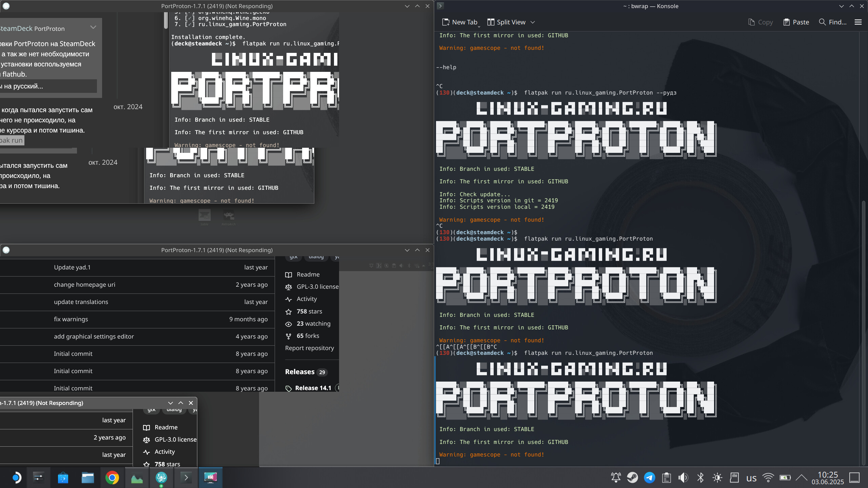Open the Split View dropdown chevron
Image resolution: width=868 pixels, height=488 pixels.
[x=533, y=22]
